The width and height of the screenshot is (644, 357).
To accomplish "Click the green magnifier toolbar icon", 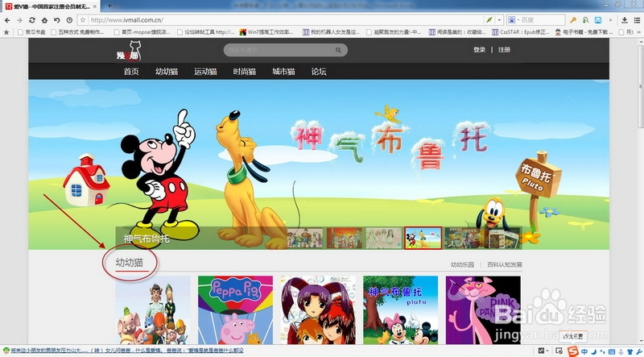I will pos(585,19).
